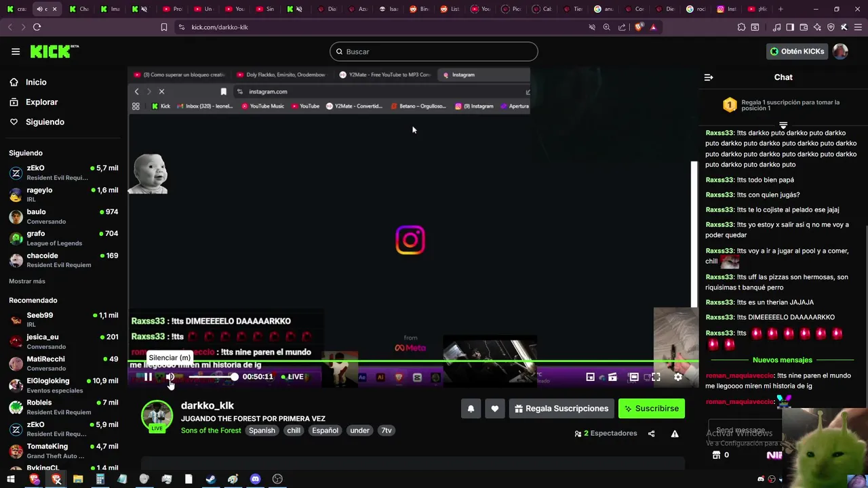868x488 pixels.
Task: Open the user profile avatar menu
Action: tap(840, 52)
